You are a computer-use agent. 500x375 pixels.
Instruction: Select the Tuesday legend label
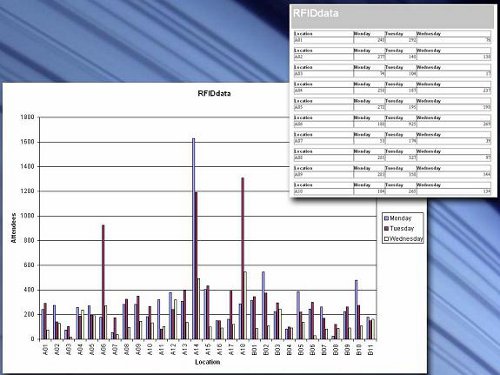coord(402,229)
